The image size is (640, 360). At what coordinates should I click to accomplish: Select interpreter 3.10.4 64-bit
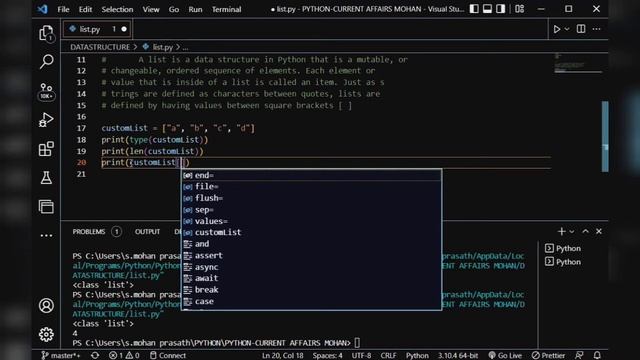pyautogui.click(x=458, y=355)
